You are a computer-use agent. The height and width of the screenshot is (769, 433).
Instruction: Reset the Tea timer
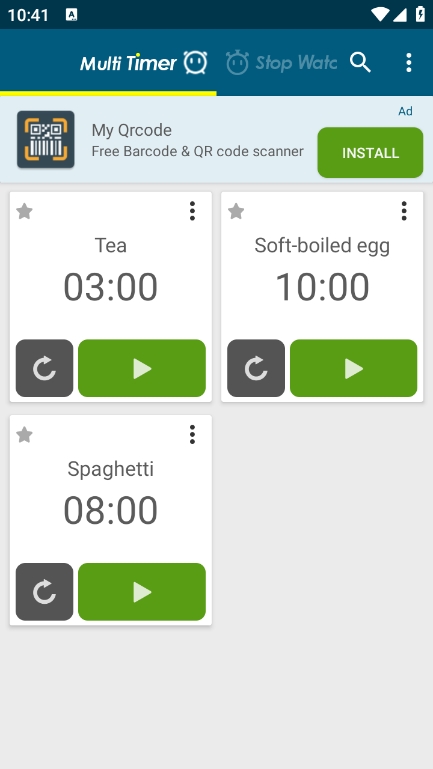[44, 368]
